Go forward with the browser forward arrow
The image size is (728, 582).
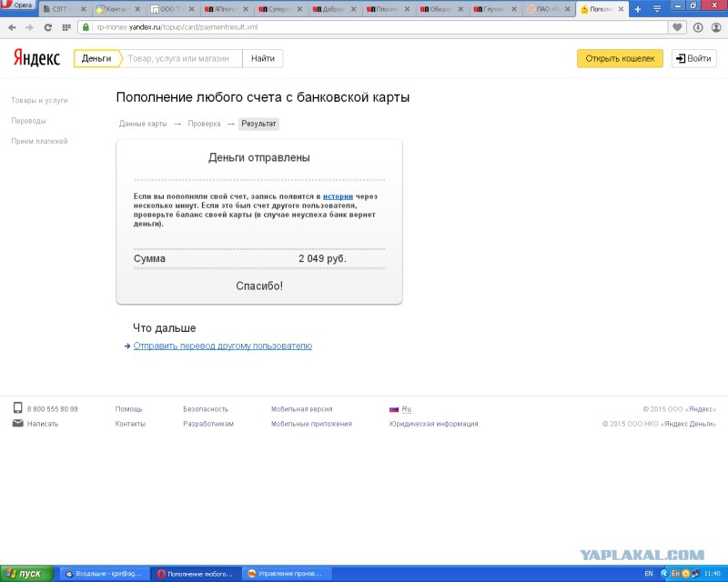pos(30,27)
